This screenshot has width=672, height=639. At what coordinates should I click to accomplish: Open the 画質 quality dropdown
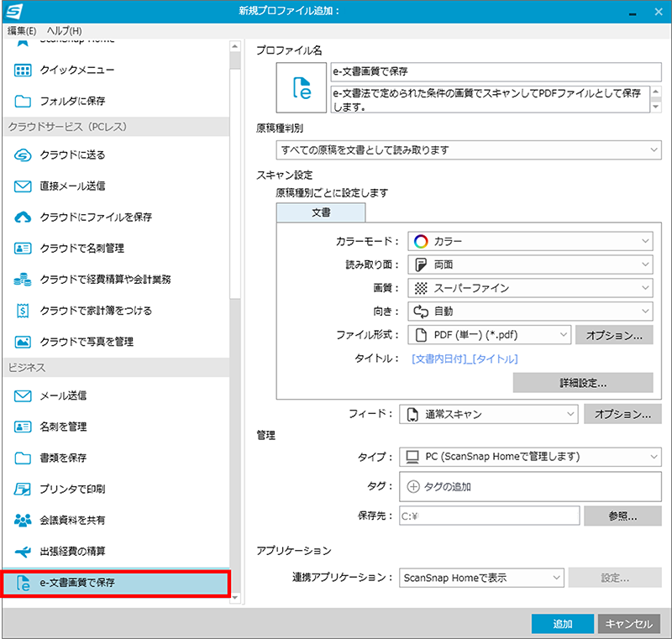pos(530,288)
